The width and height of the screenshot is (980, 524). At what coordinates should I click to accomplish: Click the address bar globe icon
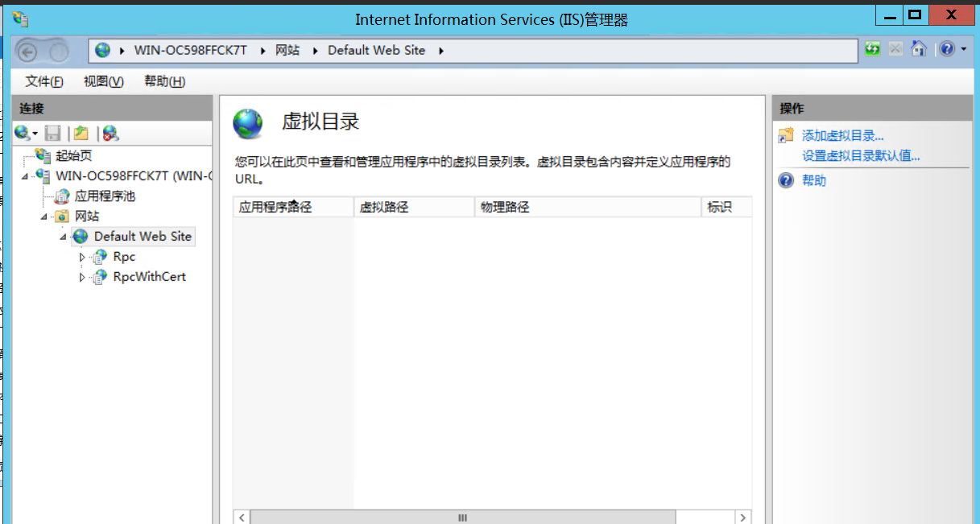[x=102, y=50]
